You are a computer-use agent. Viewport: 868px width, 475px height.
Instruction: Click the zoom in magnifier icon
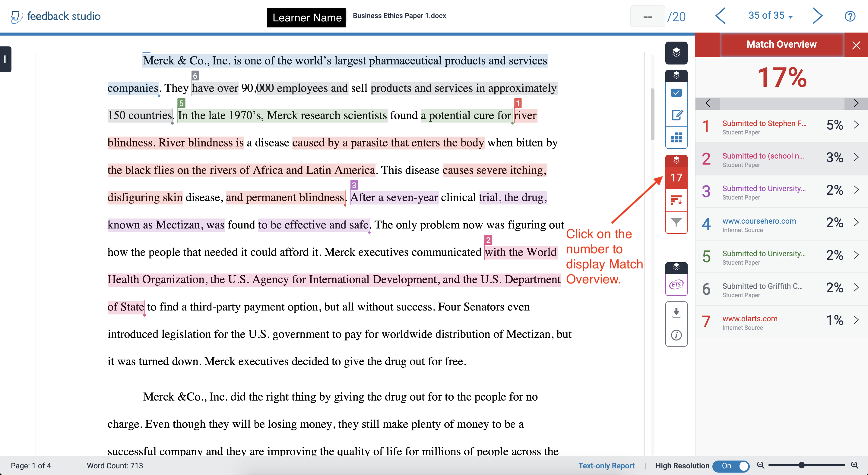(854, 465)
